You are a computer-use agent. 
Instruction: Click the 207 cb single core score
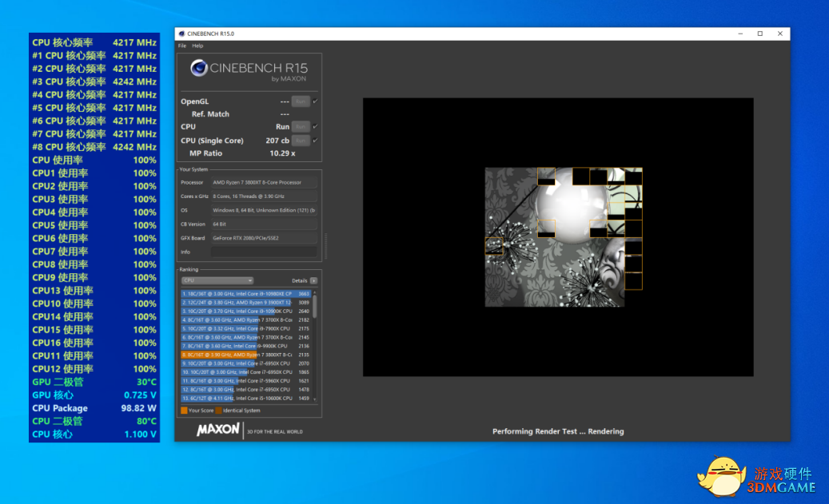coord(277,141)
